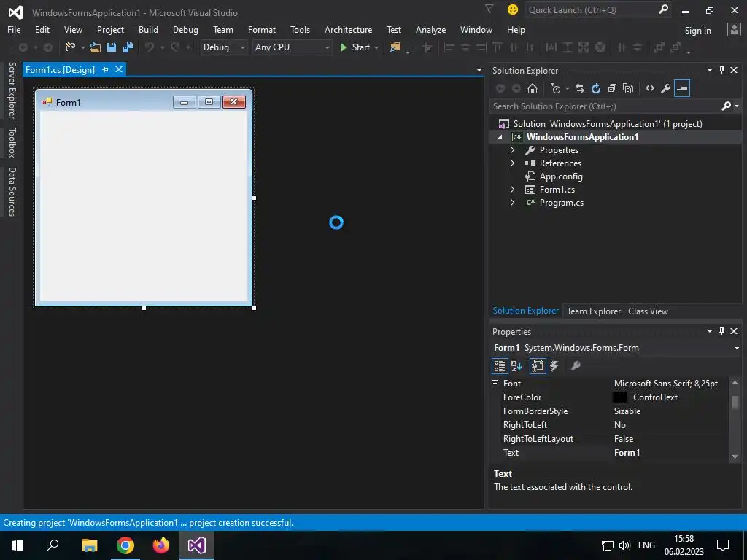Viewport: 747px width, 560px height.
Task: Open the Data Sources side tab
Action: (x=12, y=192)
